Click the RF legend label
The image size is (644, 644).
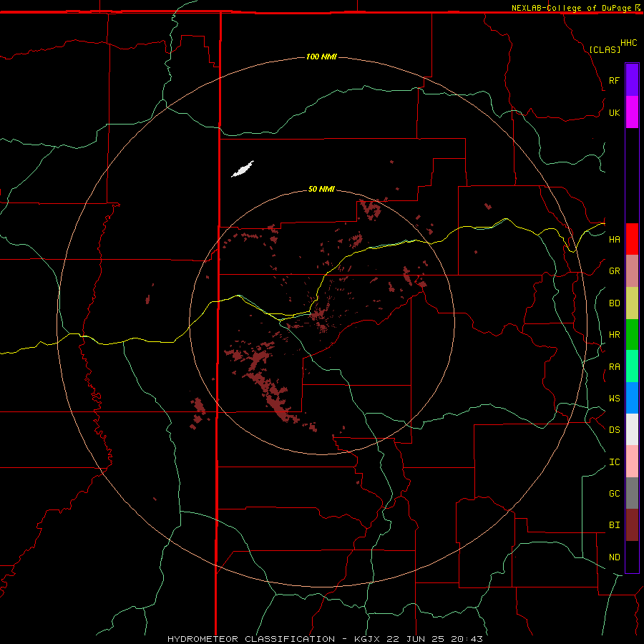[x=614, y=80]
